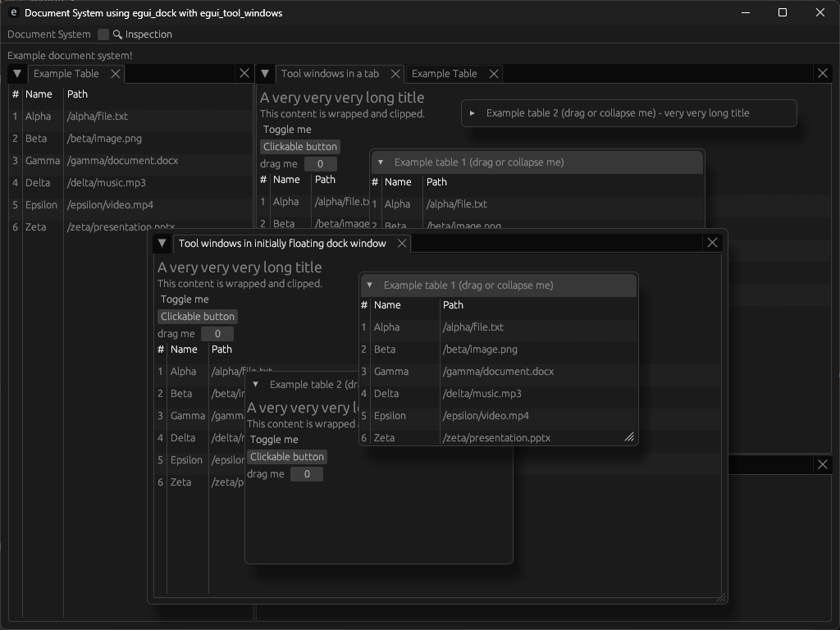Collapse Example table 1 in floating window

369,285
